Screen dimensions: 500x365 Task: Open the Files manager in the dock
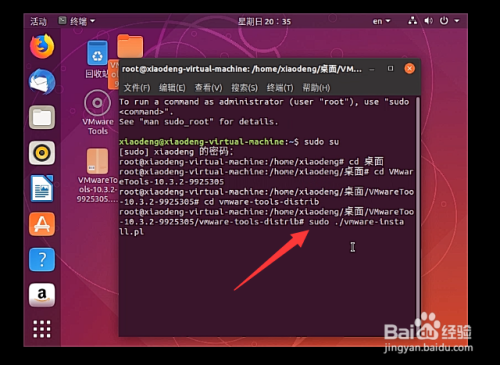click(x=42, y=117)
